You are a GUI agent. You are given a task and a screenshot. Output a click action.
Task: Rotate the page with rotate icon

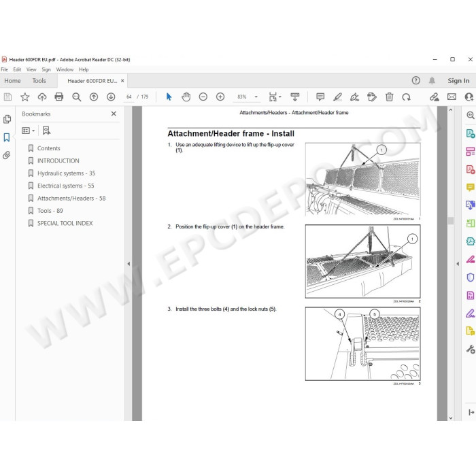point(406,97)
